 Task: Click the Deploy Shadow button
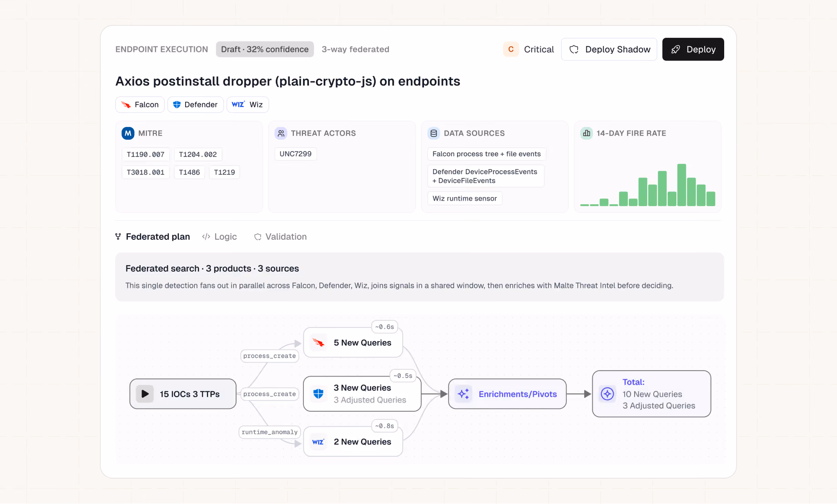(x=609, y=49)
